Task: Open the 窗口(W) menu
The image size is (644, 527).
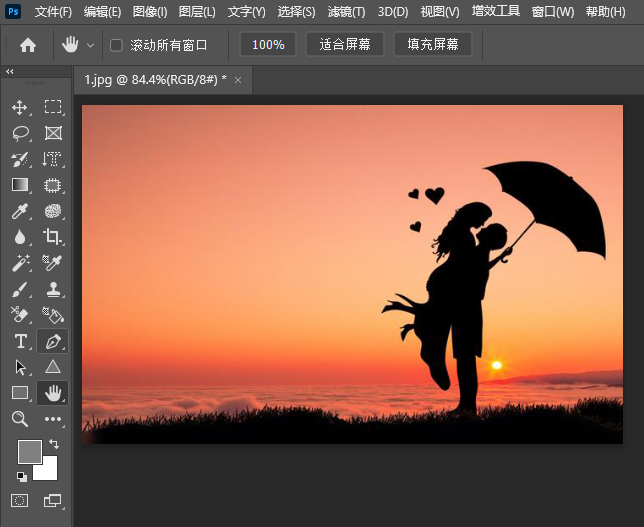Action: click(x=553, y=12)
